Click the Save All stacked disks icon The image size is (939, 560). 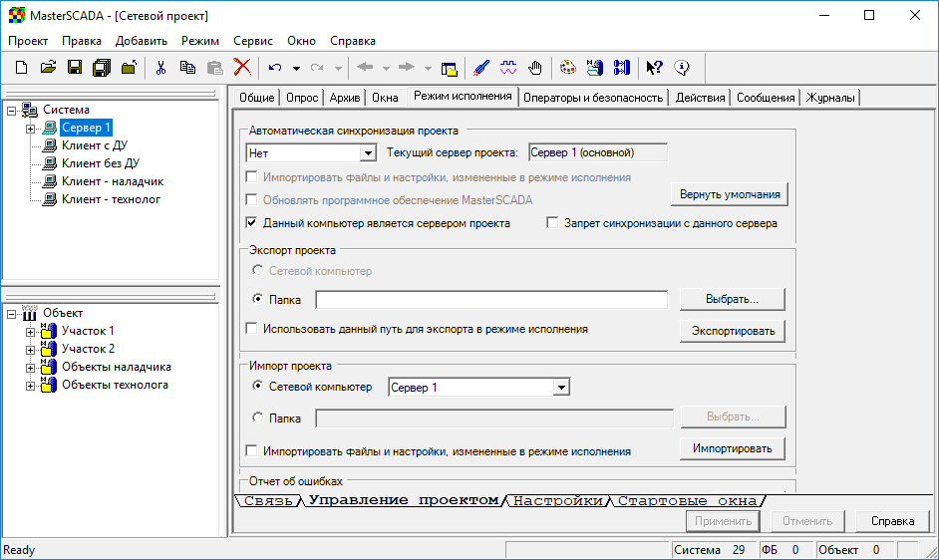pyautogui.click(x=102, y=68)
